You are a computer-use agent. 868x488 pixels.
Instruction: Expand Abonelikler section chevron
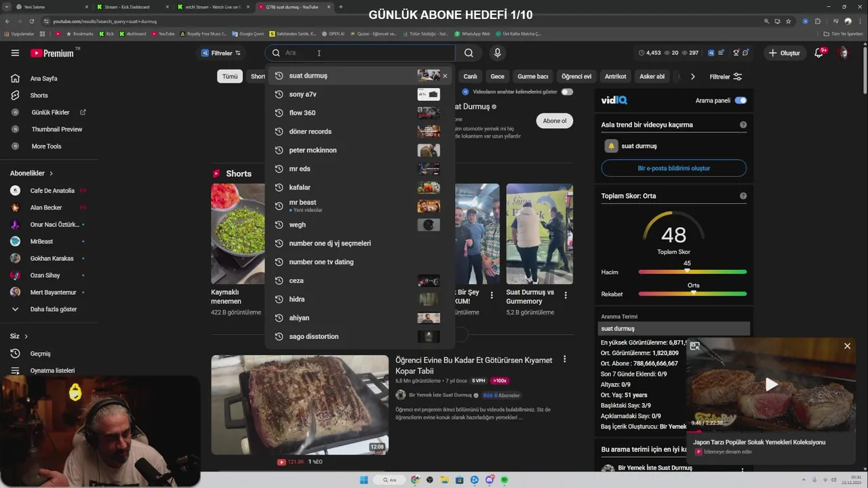click(51, 174)
